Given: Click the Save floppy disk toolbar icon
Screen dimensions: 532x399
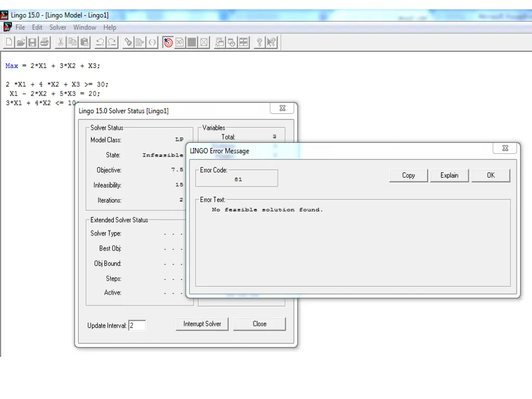Looking at the screenshot, I should point(33,43).
